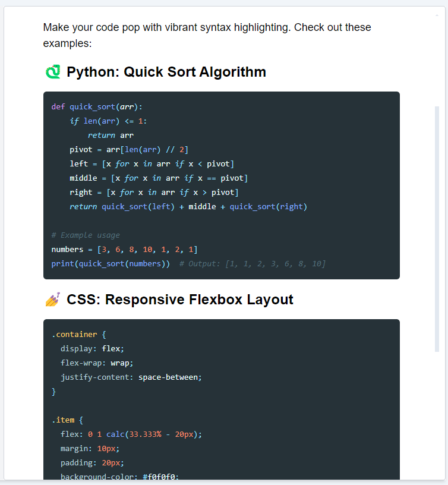Click the "justify-content: space-between;" line
Viewport: 448px width, 485px height.
131,377
